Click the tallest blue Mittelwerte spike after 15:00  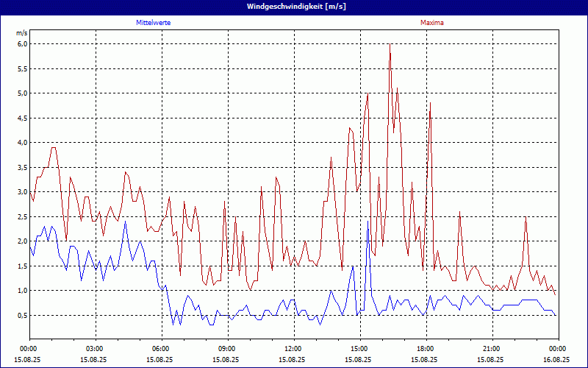tap(368, 222)
